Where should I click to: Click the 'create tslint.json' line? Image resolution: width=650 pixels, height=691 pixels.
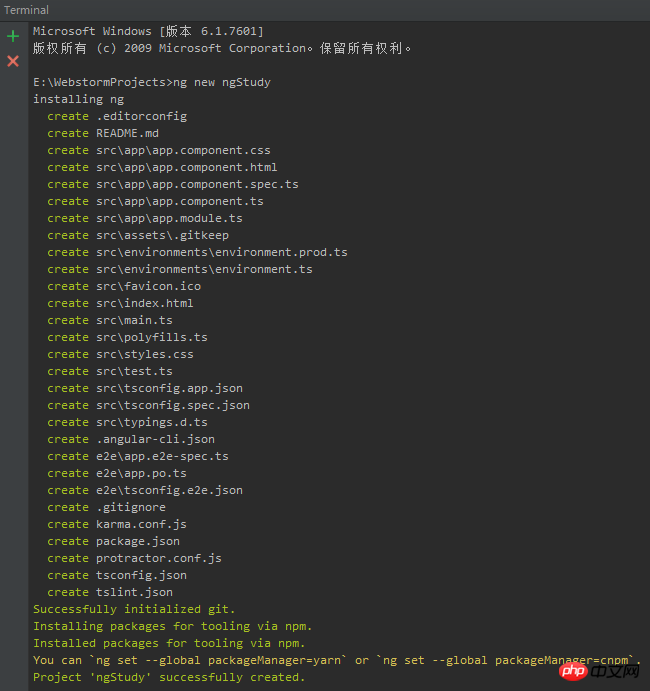coord(110,592)
